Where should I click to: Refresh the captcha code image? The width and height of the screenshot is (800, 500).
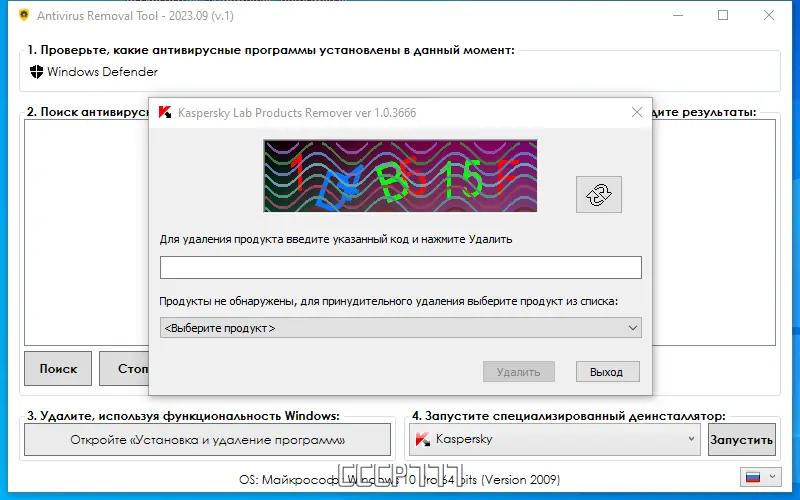pyautogui.click(x=598, y=194)
